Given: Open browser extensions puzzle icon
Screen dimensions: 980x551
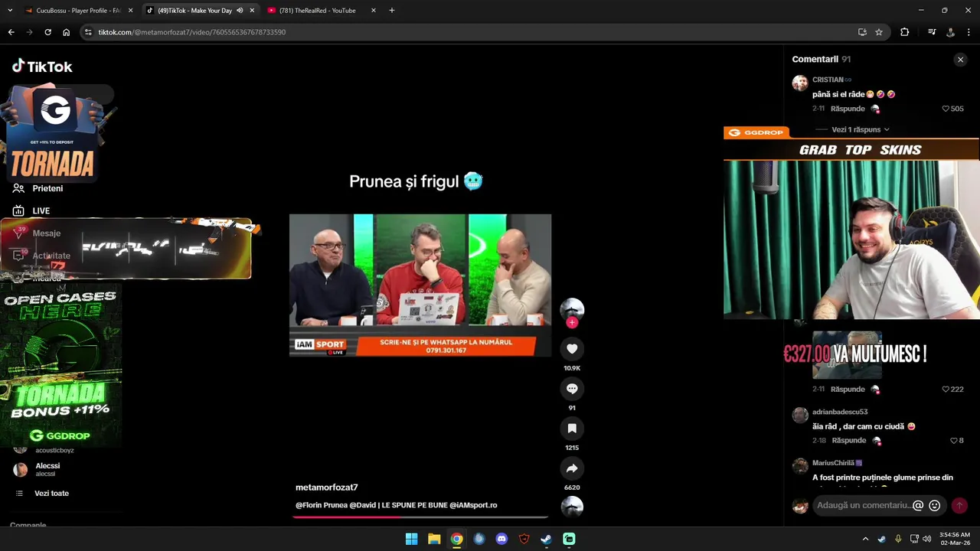Looking at the screenshot, I should pos(905,32).
